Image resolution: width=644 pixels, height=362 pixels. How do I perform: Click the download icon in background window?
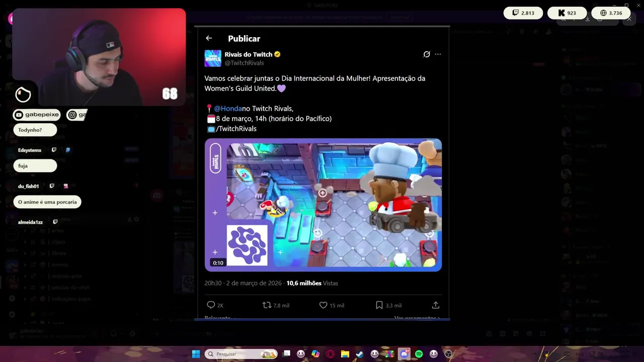pos(587,19)
